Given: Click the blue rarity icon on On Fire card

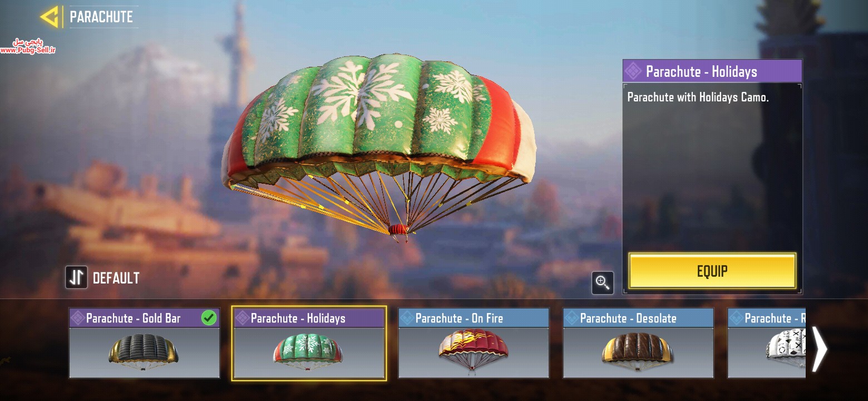Looking at the screenshot, I should point(406,318).
